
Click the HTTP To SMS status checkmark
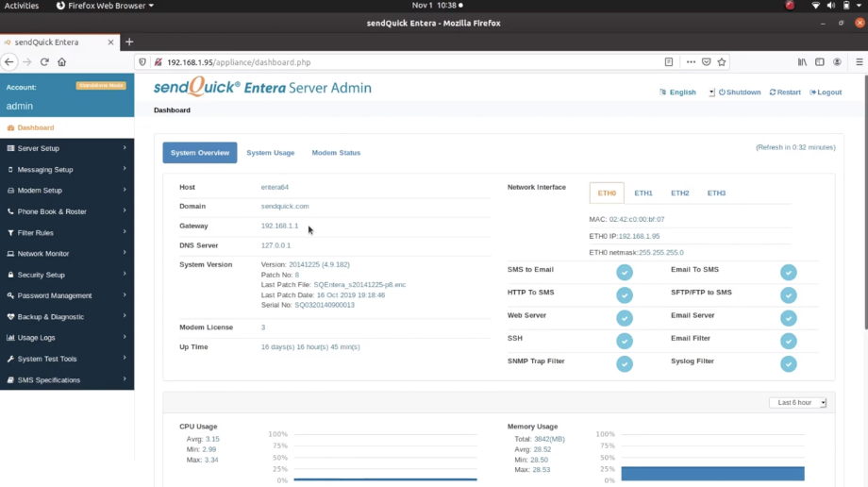point(625,295)
